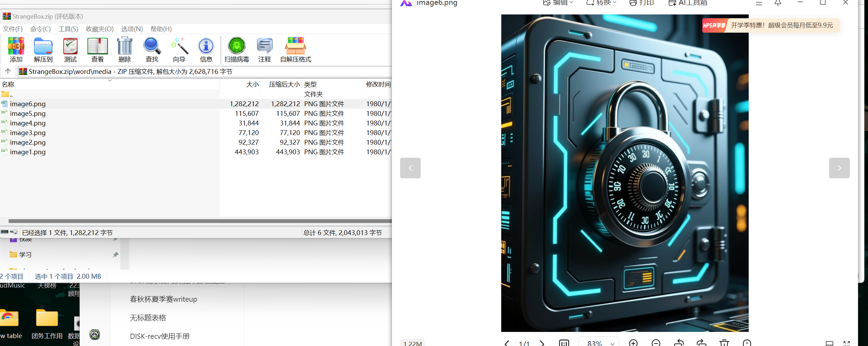Viewport: 868px width, 346px height.
Task: Toggle fullscreen view in image viewer
Action: pyautogui.click(x=846, y=343)
